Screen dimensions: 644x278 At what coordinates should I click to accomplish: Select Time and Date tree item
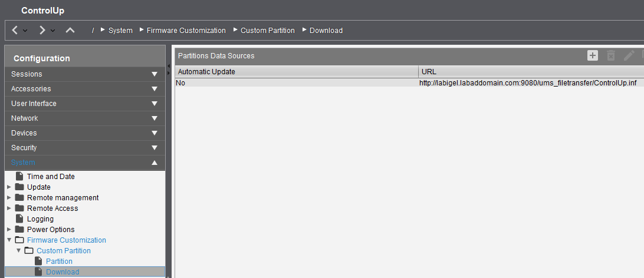[x=51, y=177]
